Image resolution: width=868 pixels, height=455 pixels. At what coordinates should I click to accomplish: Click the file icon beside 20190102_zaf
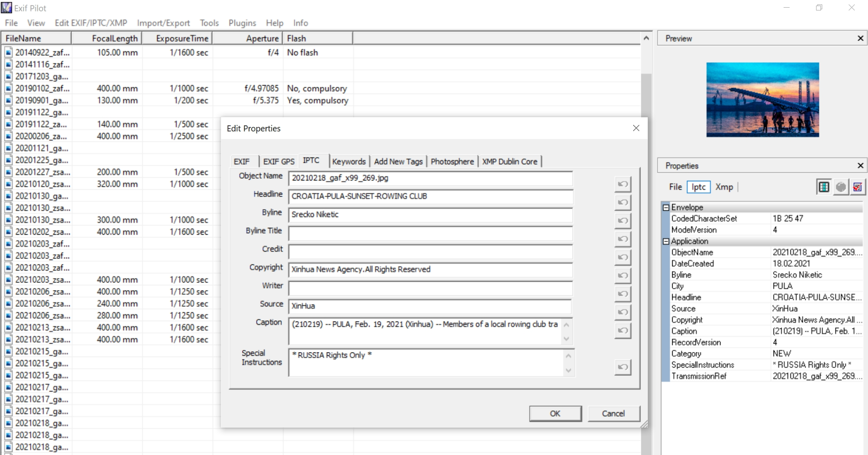(8, 88)
